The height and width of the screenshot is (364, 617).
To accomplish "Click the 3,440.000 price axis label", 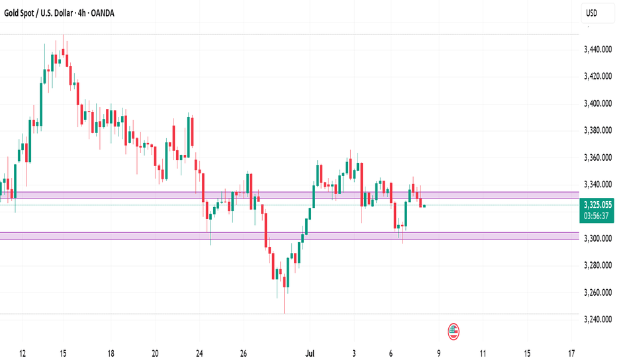I will [598, 49].
